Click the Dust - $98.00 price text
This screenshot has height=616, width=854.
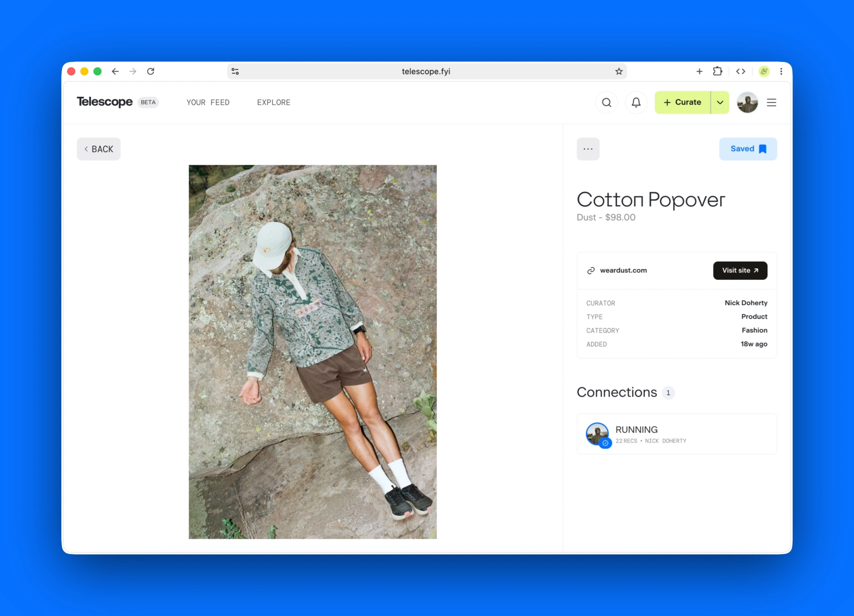click(606, 218)
